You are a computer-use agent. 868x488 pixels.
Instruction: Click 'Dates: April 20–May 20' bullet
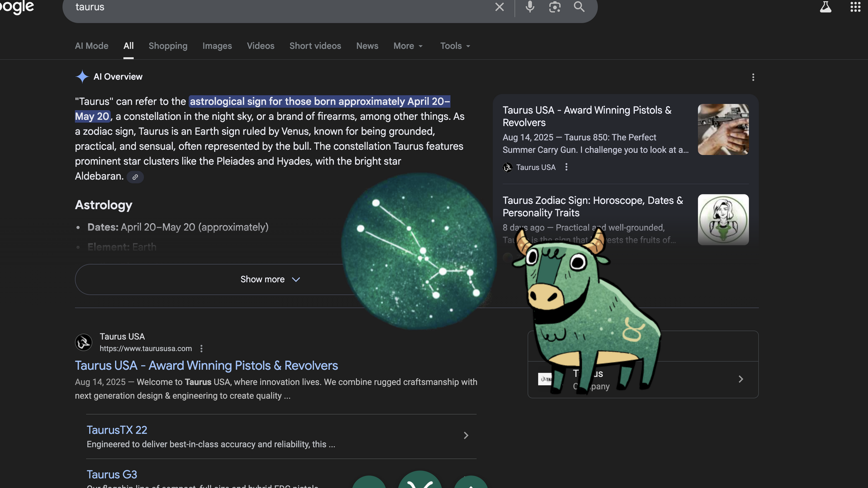(178, 227)
